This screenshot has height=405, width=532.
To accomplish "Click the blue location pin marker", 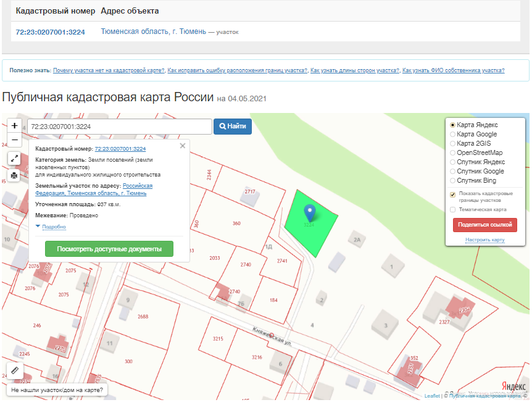I will [309, 213].
